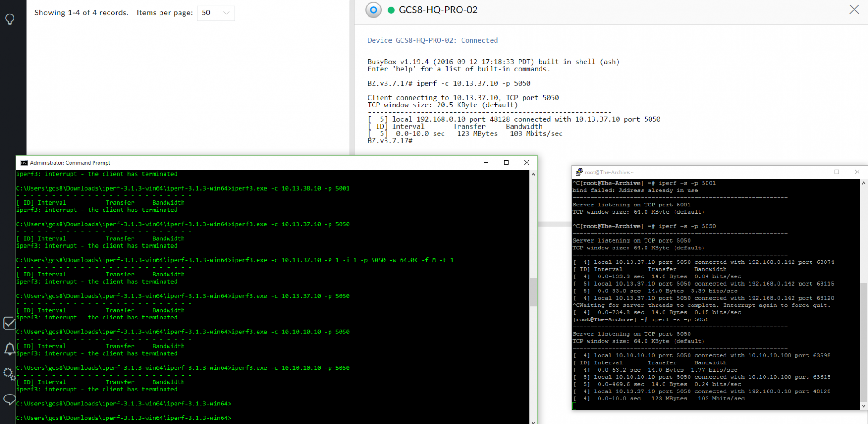Click the GCS8-HQ-PRO-02 panel title
Image resolution: width=868 pixels, height=424 pixels.
click(x=438, y=10)
